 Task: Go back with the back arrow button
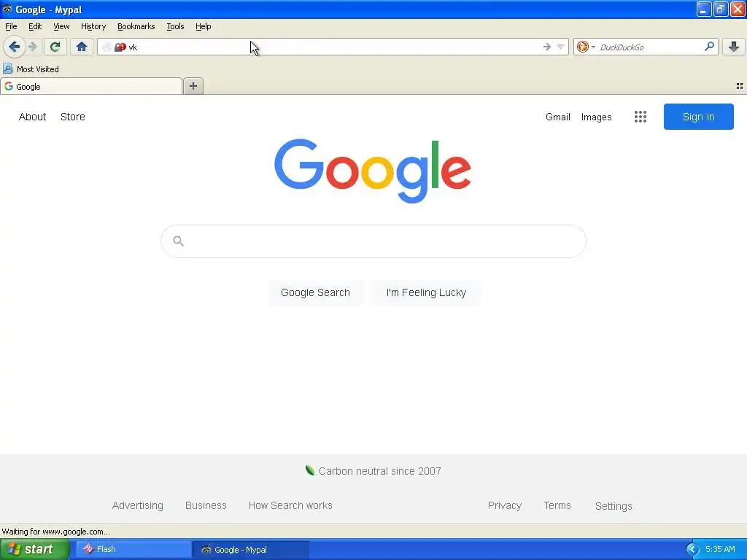click(14, 47)
